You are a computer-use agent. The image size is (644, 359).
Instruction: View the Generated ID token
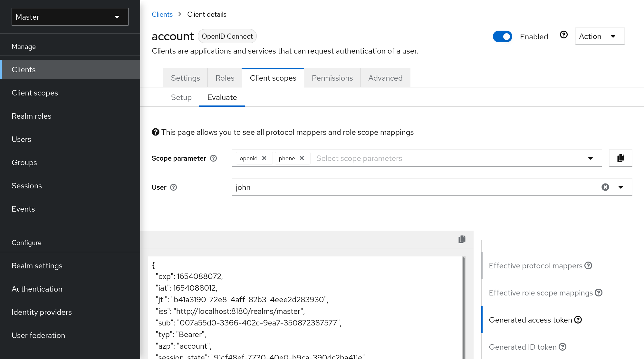[523, 347]
